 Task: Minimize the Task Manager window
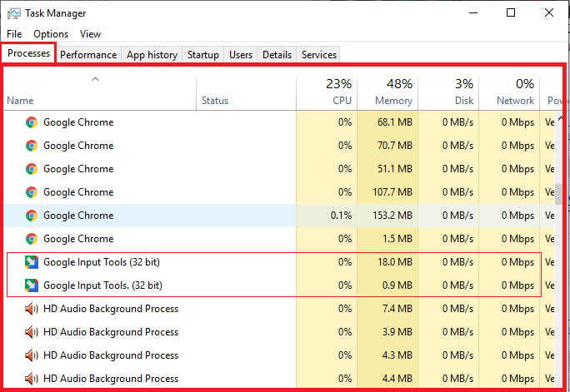pyautogui.click(x=473, y=13)
